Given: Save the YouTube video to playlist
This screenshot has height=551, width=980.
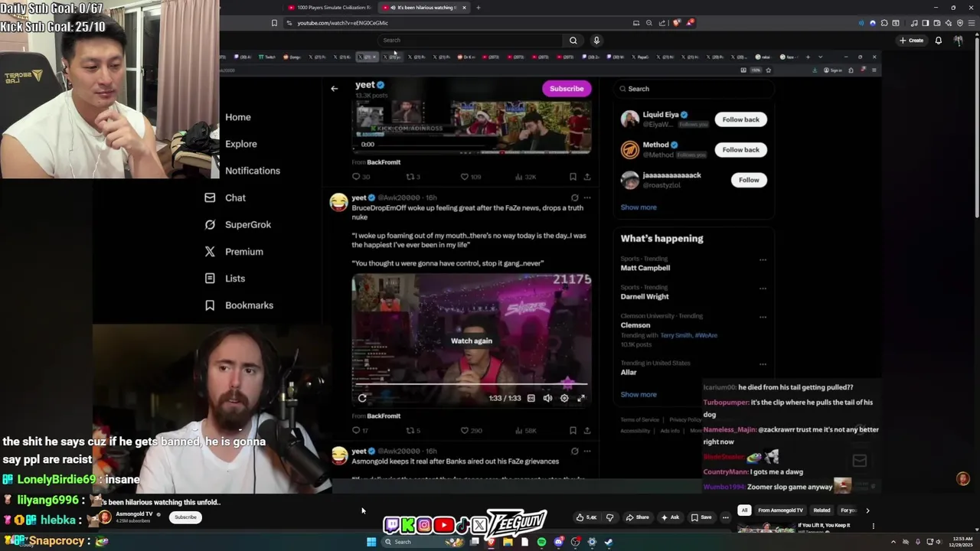Looking at the screenshot, I should click(x=701, y=517).
